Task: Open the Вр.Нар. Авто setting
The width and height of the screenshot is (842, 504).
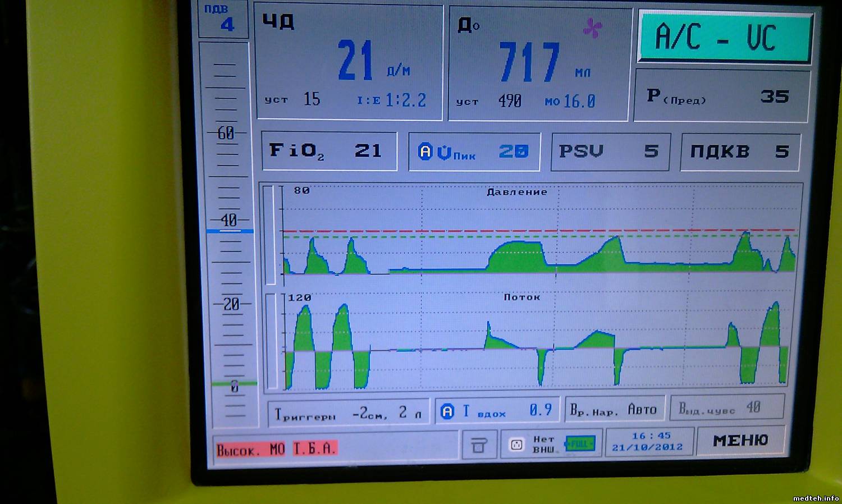Action: pos(614,410)
